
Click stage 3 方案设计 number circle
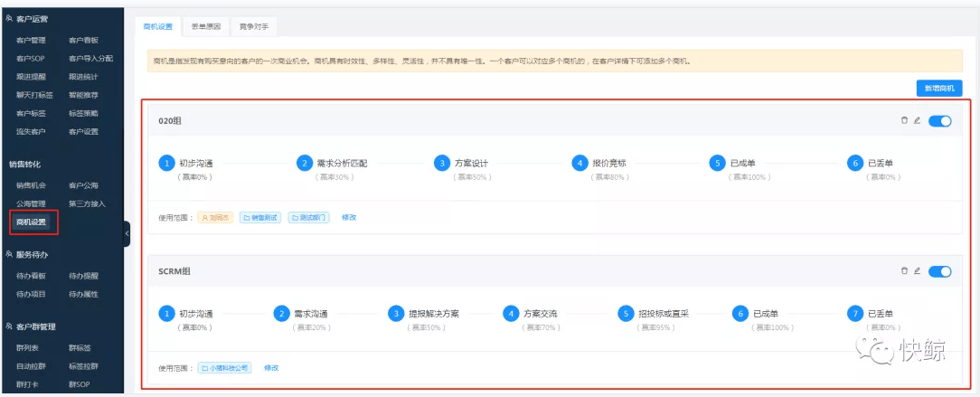pyautogui.click(x=442, y=163)
